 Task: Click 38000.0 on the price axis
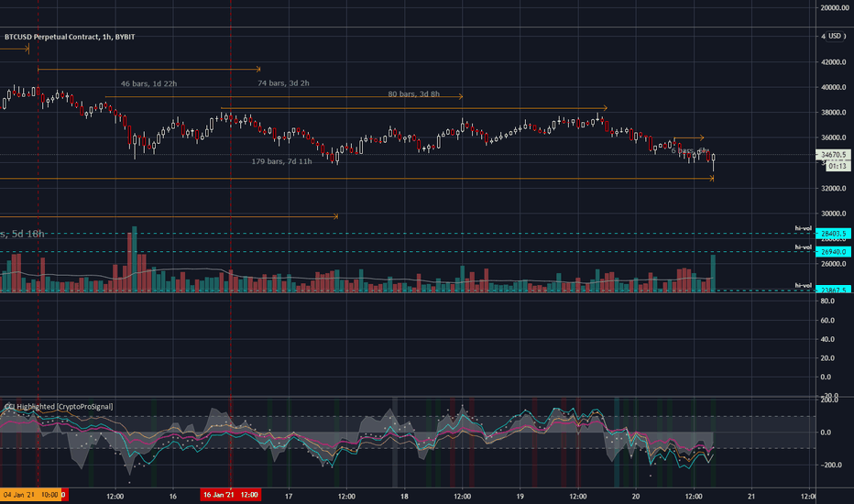[833, 113]
